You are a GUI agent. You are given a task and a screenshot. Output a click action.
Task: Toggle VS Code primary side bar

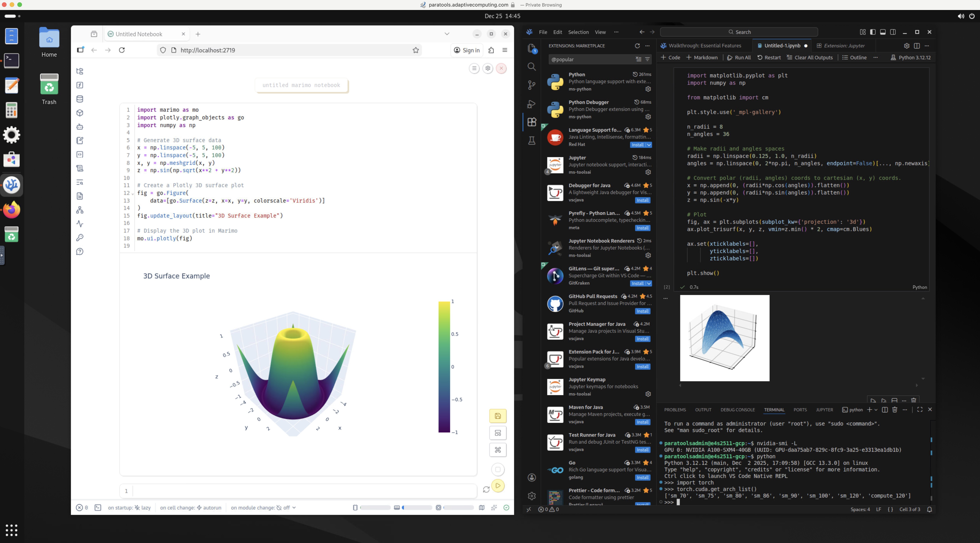tap(873, 32)
